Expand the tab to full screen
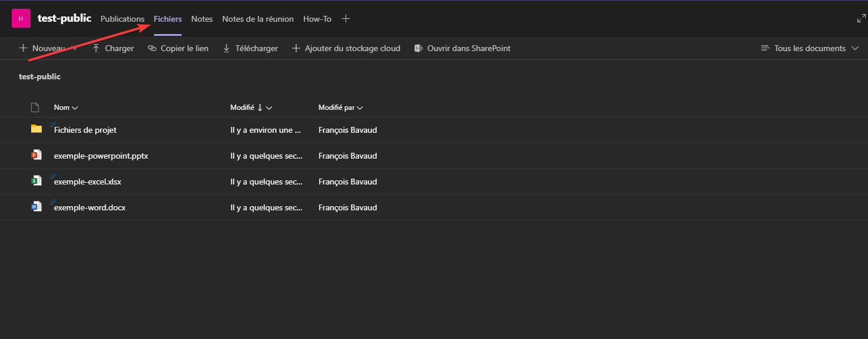 [x=861, y=19]
